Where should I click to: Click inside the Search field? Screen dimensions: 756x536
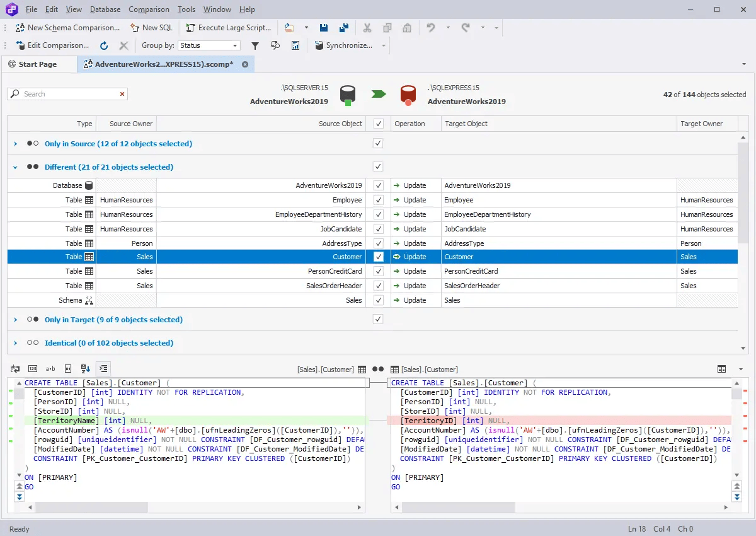pyautogui.click(x=63, y=93)
